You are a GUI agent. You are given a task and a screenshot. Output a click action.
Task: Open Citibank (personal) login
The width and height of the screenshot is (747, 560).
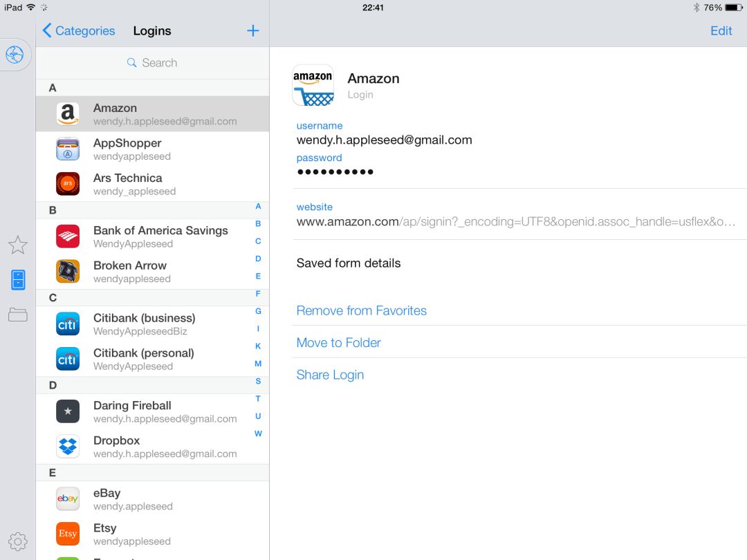(x=152, y=359)
